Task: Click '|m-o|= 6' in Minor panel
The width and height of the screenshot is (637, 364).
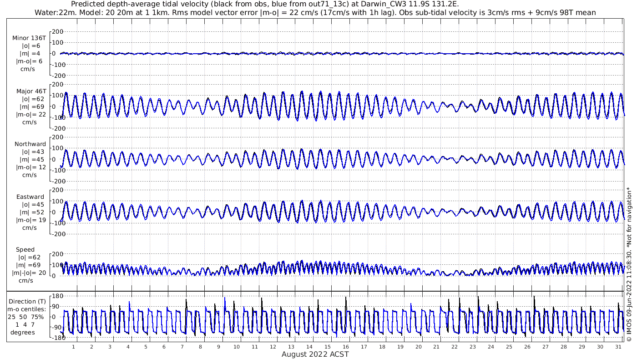Action: pos(29,61)
